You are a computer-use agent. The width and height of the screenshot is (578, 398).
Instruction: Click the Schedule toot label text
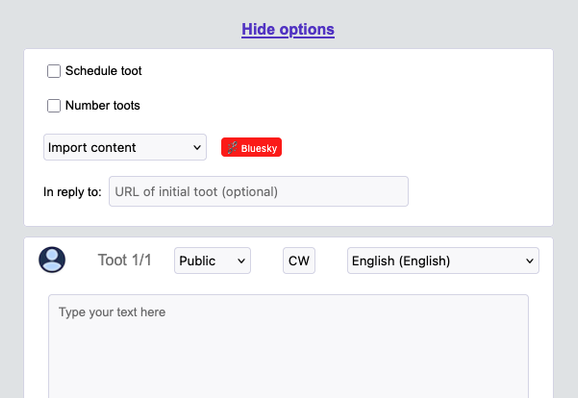pyautogui.click(x=104, y=71)
